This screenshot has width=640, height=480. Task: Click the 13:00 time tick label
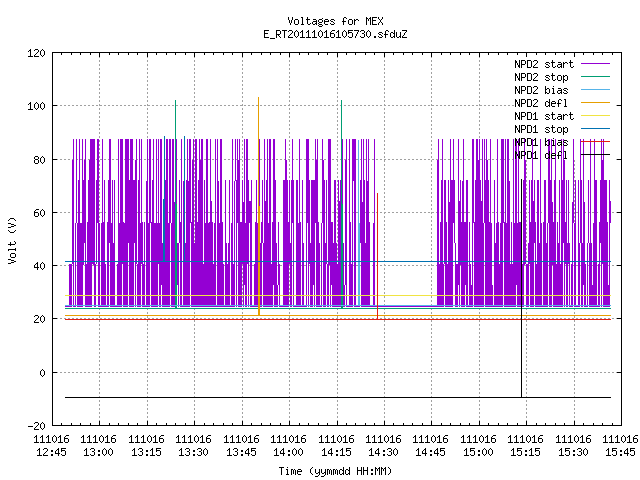(x=98, y=452)
